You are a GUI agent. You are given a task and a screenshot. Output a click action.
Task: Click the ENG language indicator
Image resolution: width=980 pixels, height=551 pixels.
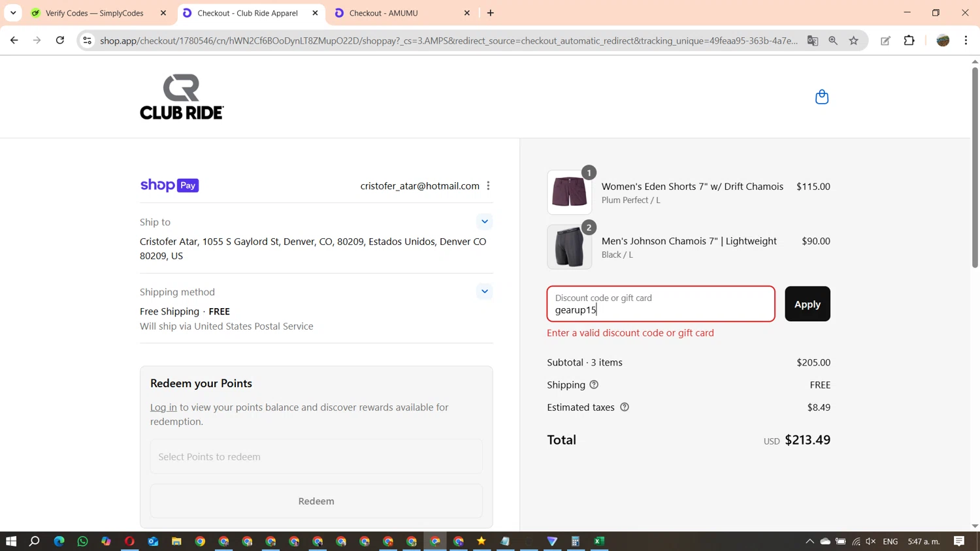(x=890, y=541)
